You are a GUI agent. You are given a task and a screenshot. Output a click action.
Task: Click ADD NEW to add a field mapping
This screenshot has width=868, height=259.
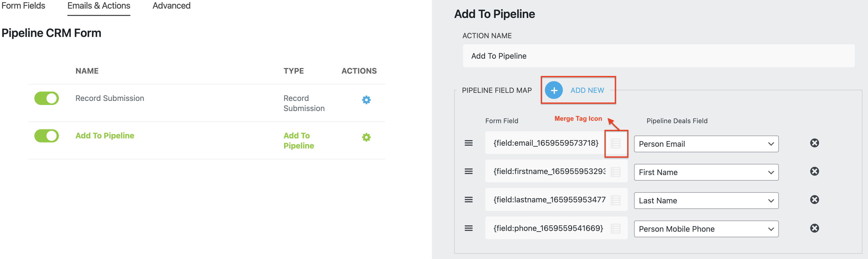click(x=587, y=90)
